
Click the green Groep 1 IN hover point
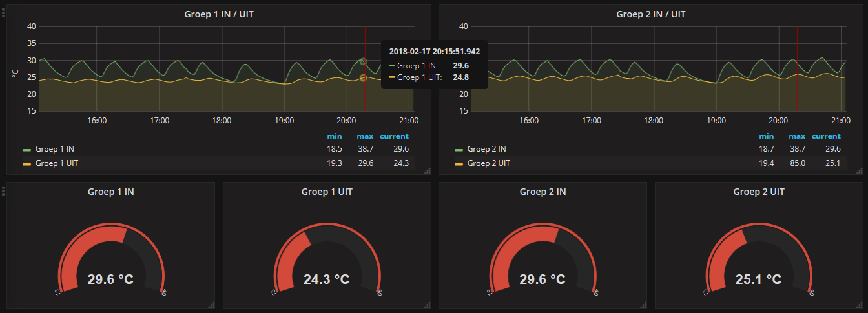tap(364, 62)
